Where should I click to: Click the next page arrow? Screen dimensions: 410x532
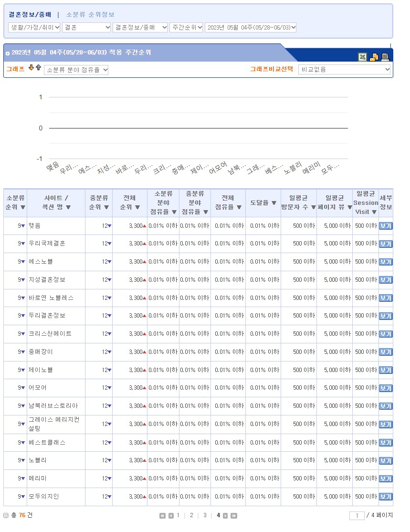pos(226,516)
